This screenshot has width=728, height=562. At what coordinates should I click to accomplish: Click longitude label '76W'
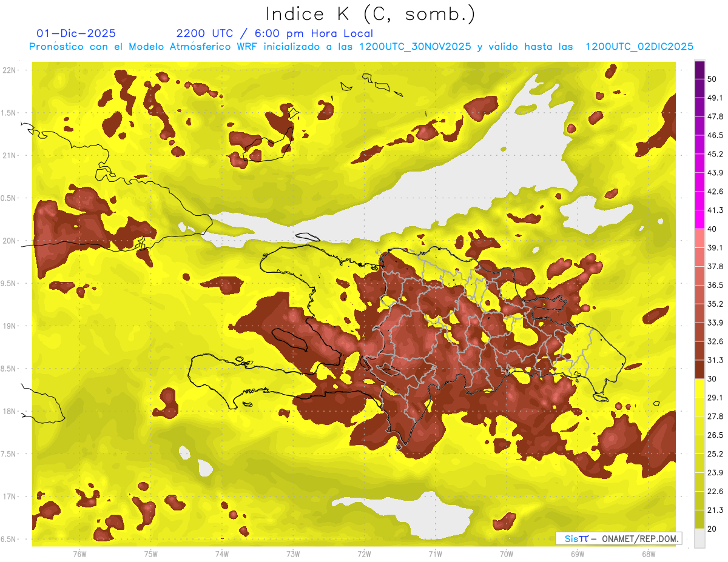pos(79,554)
